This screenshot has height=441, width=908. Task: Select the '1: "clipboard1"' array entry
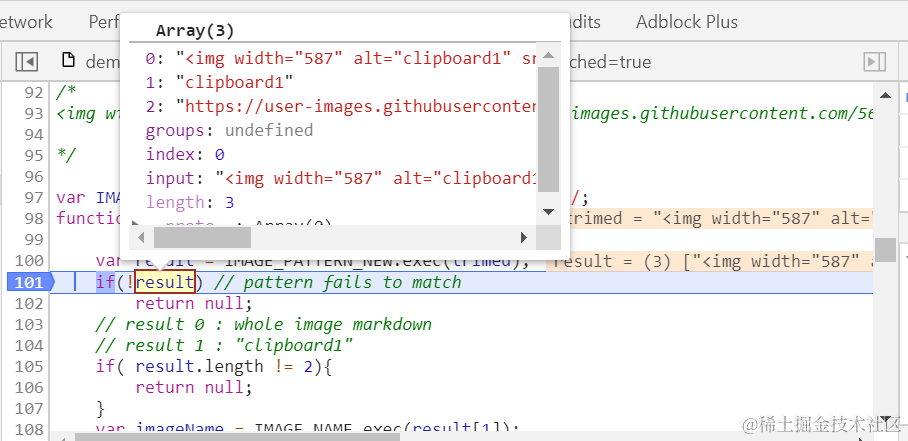pos(219,82)
